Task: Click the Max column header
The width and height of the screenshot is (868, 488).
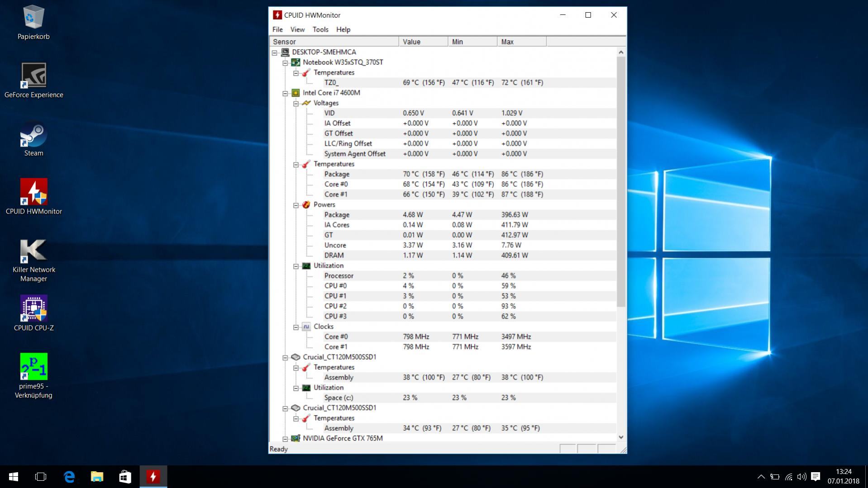Action: click(522, 42)
